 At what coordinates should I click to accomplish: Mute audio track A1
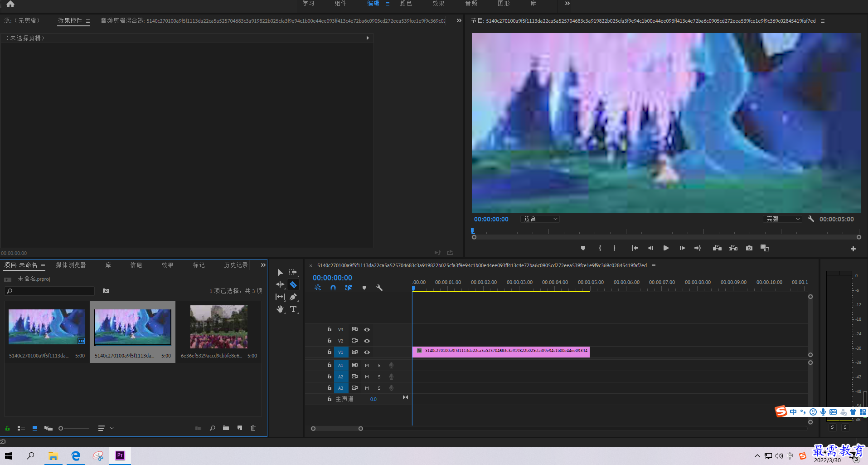click(367, 365)
